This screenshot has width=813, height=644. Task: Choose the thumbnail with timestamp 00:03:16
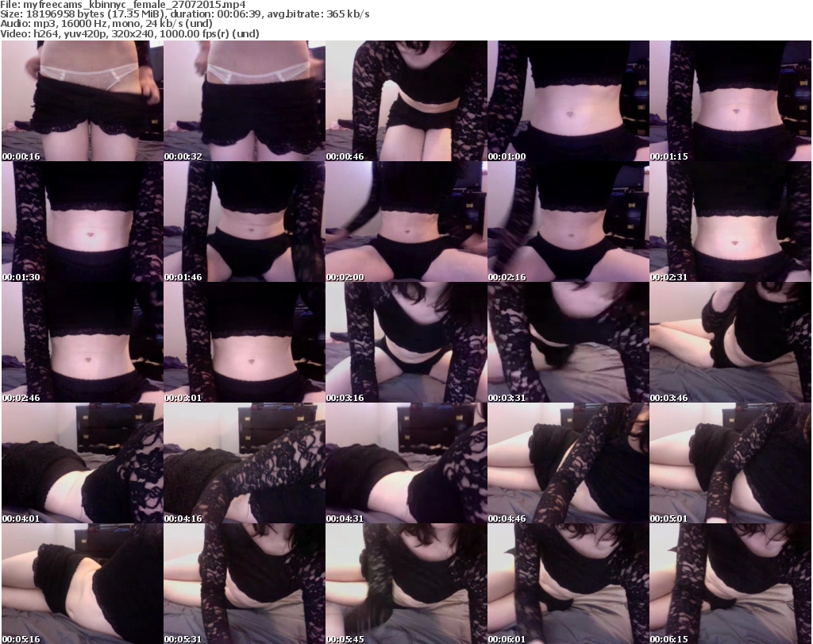(x=406, y=343)
